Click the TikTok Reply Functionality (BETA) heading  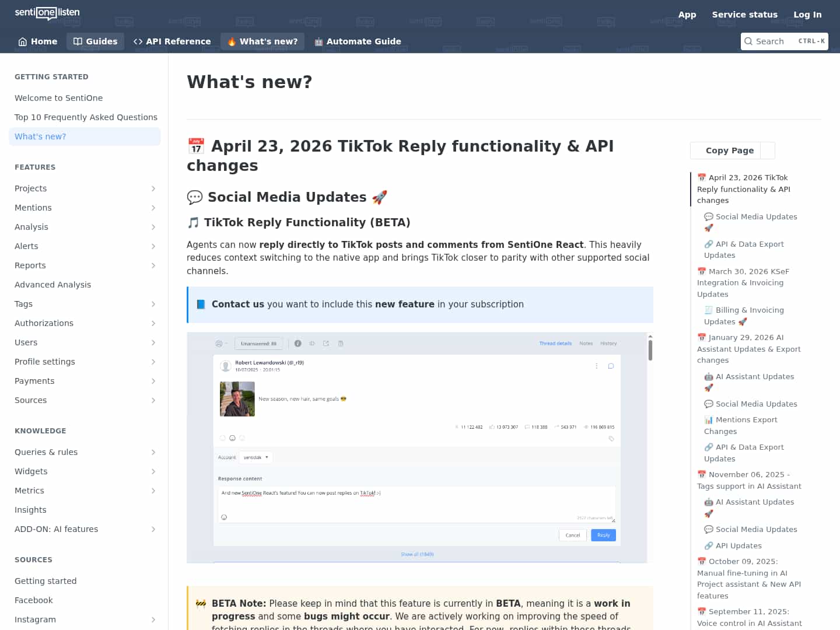pos(299,222)
